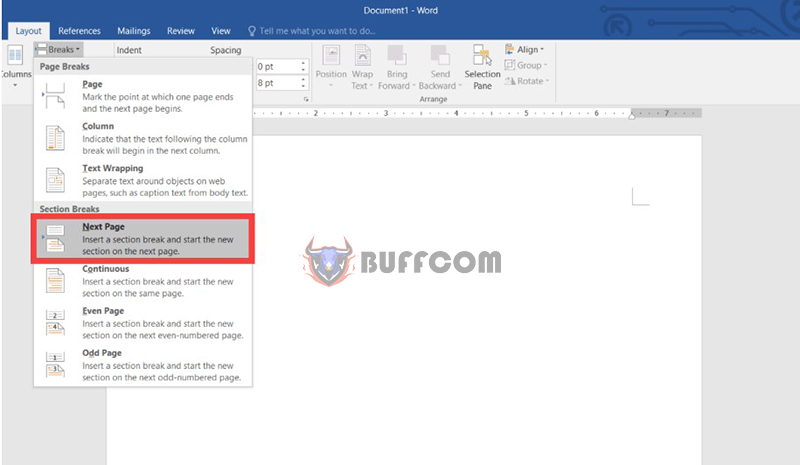Click the Bring Forward icon
The image size is (800, 465).
396,55
